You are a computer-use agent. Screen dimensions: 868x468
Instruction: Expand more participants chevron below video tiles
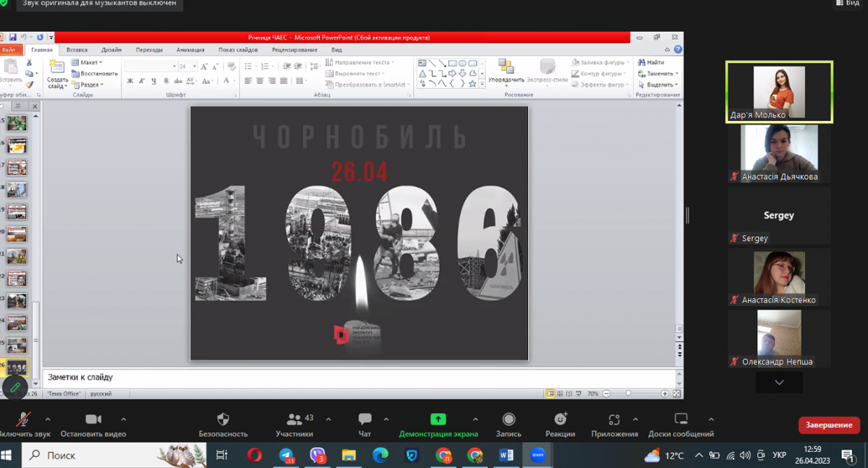click(x=779, y=383)
